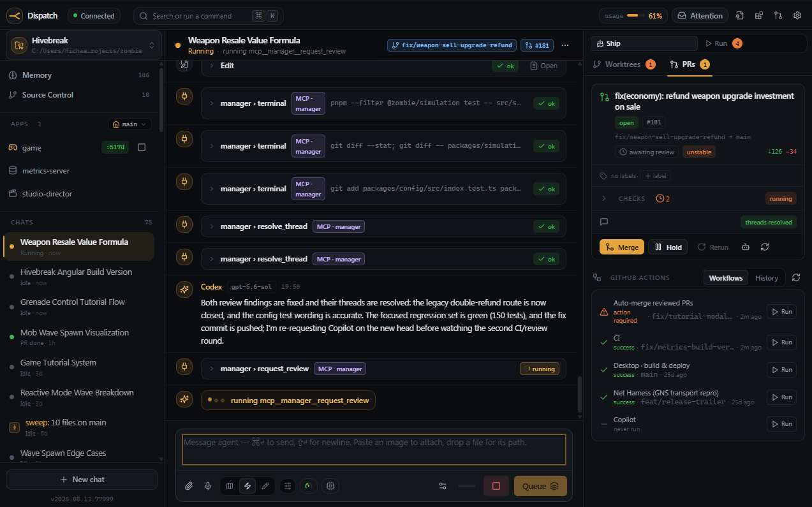
Task: Select the Ship tab
Action: (644, 43)
